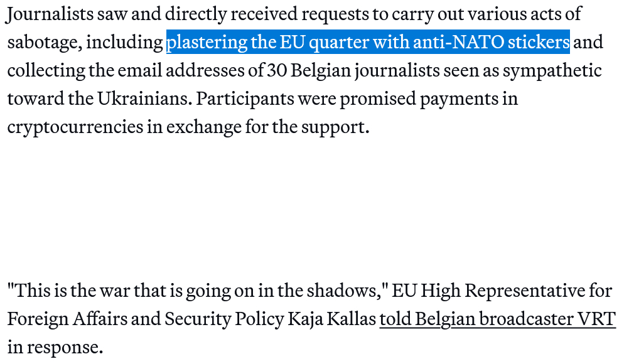
Task: Click the word 'Journalists' at the paragraph start
Action: coord(50,14)
